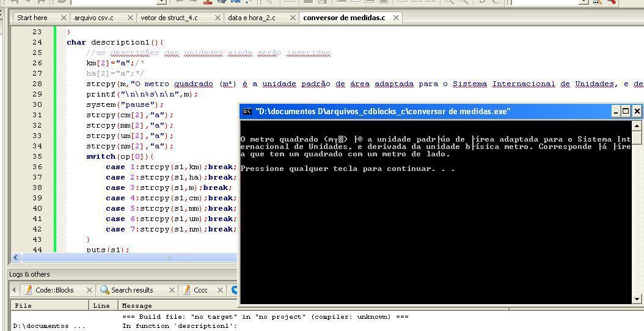Open the console window system menu icon

pyautogui.click(x=247, y=111)
